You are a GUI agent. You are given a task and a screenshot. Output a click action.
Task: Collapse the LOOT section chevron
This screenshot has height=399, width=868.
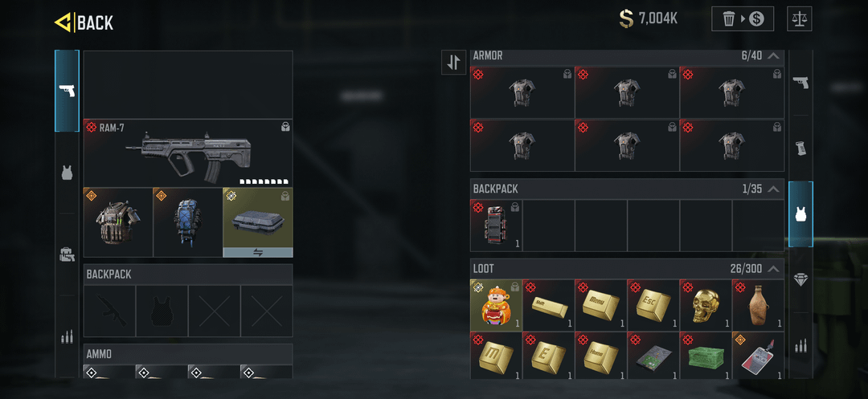pos(774,269)
